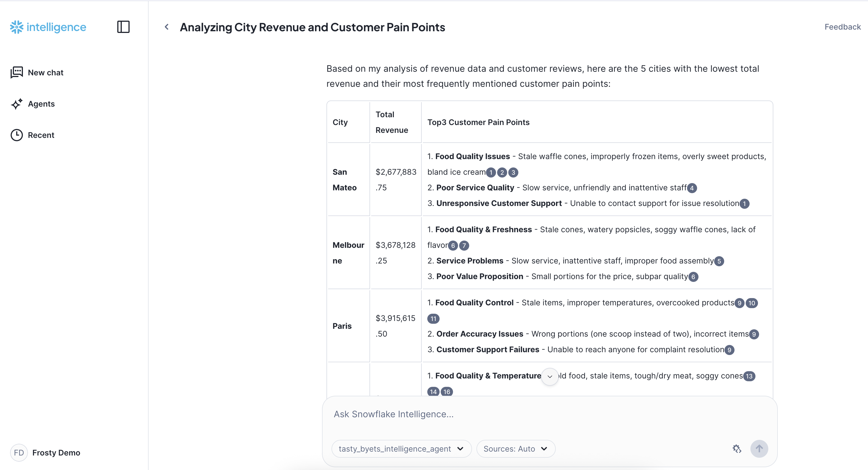The width and height of the screenshot is (868, 470).
Task: Click the back chevron beside title
Action: tap(167, 27)
